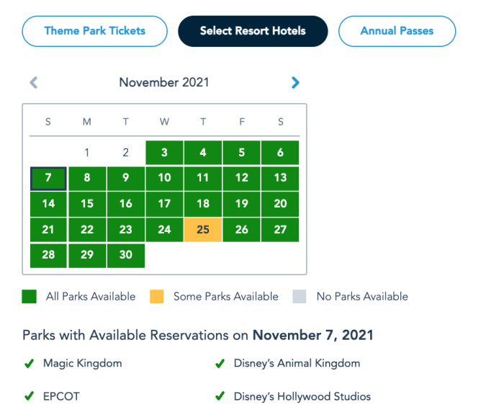Select November 19 on the calendar
This screenshot has height=420, width=504.
pos(242,204)
